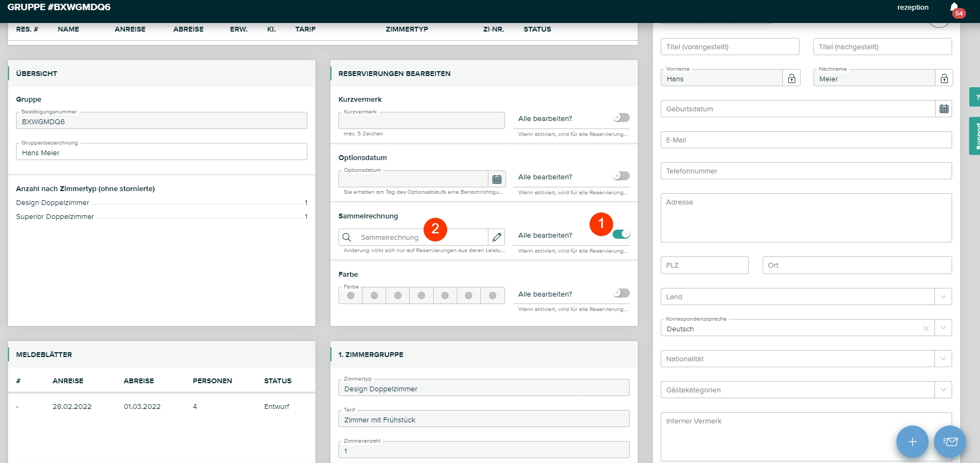980x463 pixels.
Task: Toggle Alle bearbeiten for Farbe
Action: 621,293
